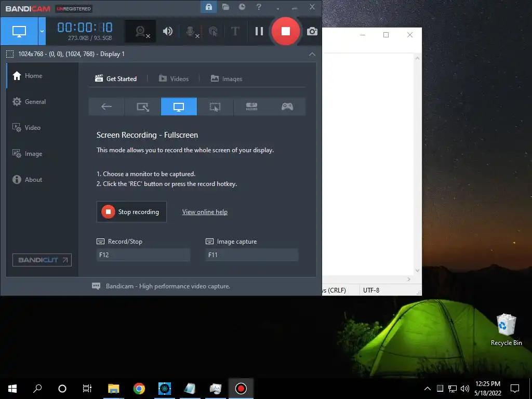Screen dimensions: 532x399
Task: Open Task View on the taskbar
Action: click(87, 389)
